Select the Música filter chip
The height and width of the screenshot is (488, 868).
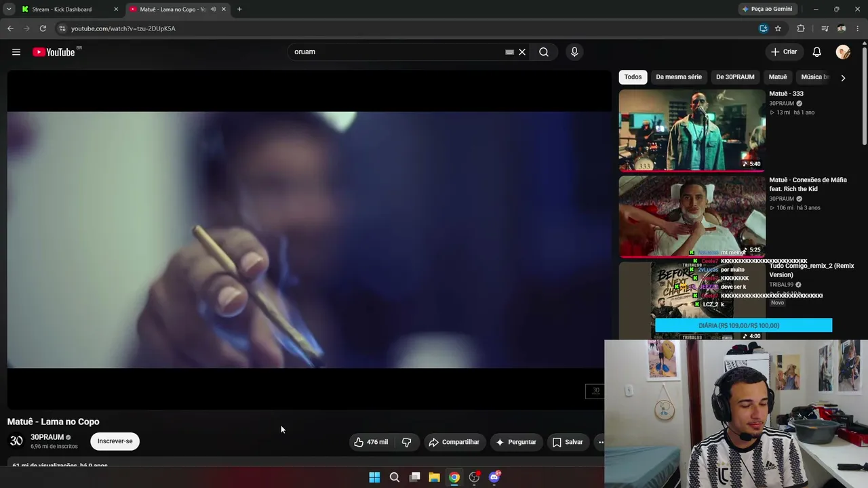pos(814,77)
